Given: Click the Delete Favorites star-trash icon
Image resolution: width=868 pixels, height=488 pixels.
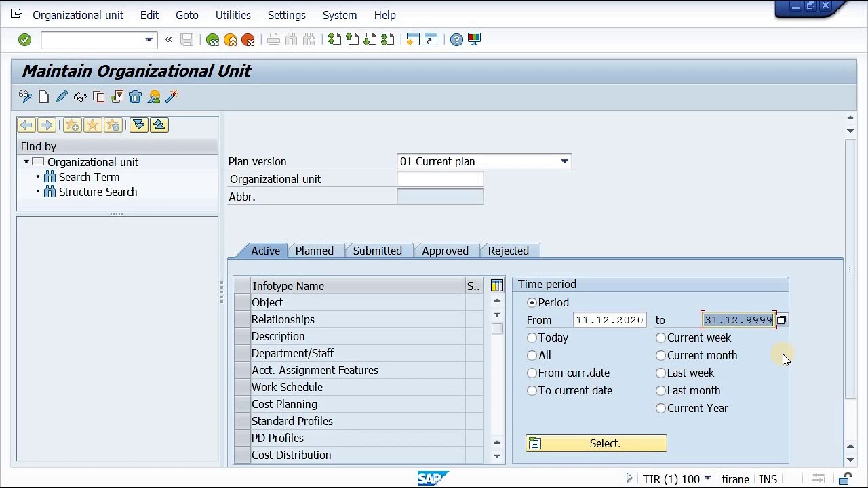Looking at the screenshot, I should 113,125.
